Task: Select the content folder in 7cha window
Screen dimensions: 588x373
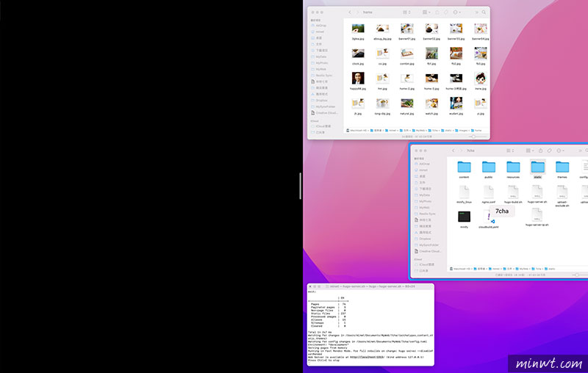Action: pos(464,167)
